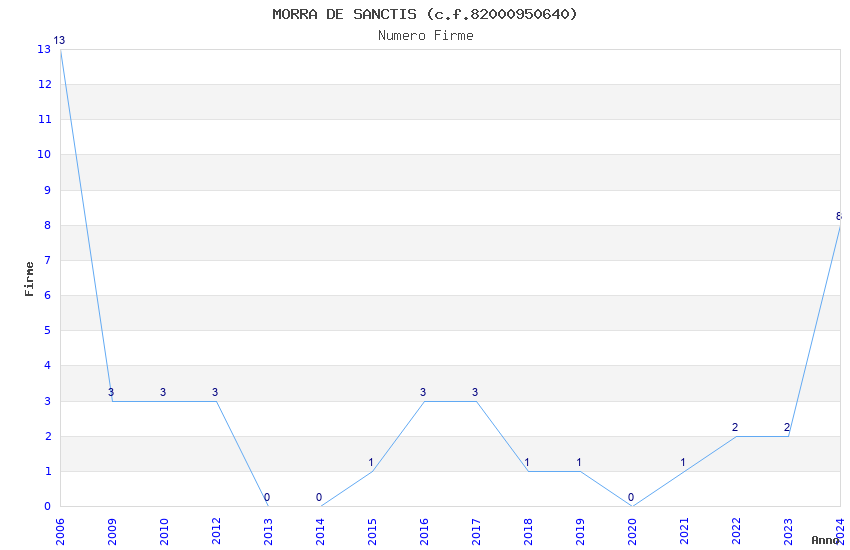
Task: Click the x-axis year label 2021
Action: click(684, 531)
